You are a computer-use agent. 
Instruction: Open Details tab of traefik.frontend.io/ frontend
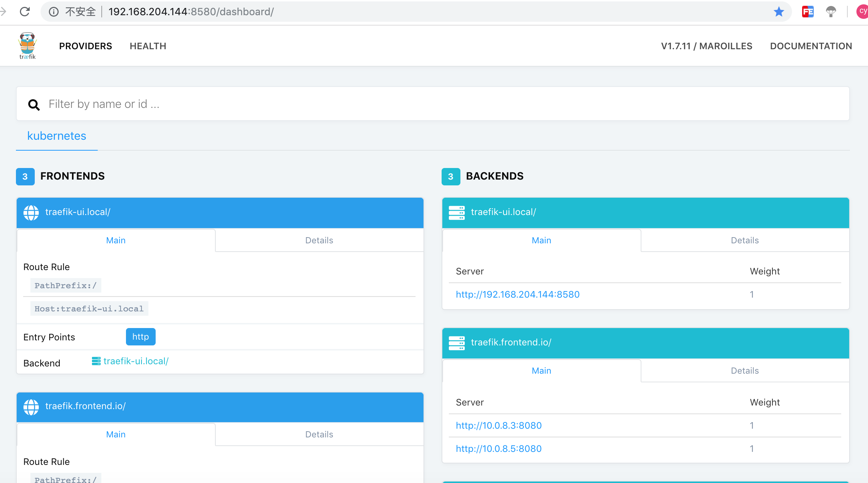coord(319,434)
